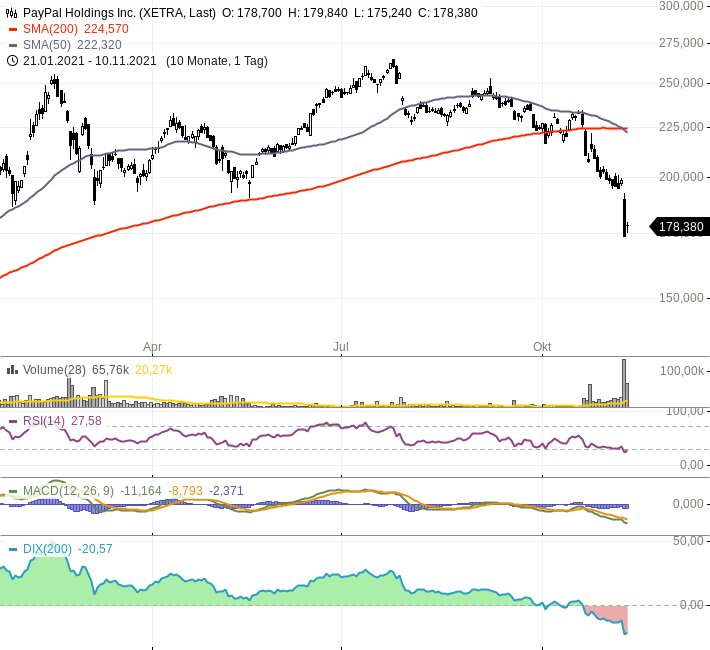Click the 250,000 price axis label
The height and width of the screenshot is (650, 710).
point(681,83)
